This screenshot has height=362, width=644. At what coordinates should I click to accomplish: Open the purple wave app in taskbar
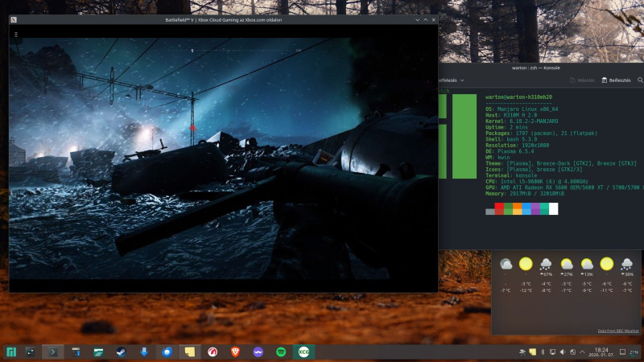258,352
